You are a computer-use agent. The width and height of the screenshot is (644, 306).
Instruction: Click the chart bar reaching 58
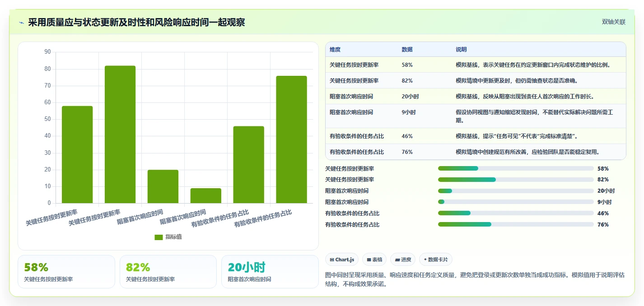coord(77,154)
